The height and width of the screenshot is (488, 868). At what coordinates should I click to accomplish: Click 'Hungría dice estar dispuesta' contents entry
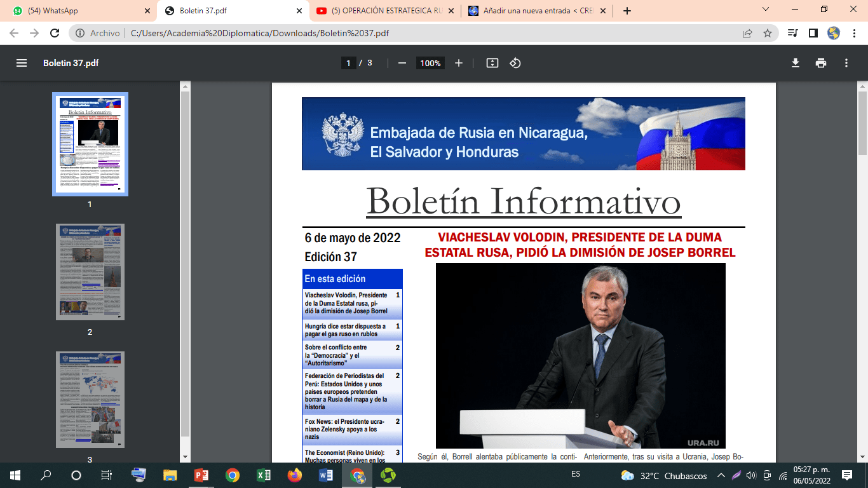coord(353,330)
